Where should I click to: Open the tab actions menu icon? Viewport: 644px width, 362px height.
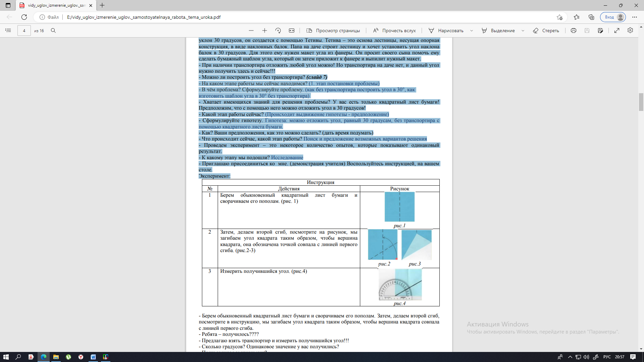(8, 5)
